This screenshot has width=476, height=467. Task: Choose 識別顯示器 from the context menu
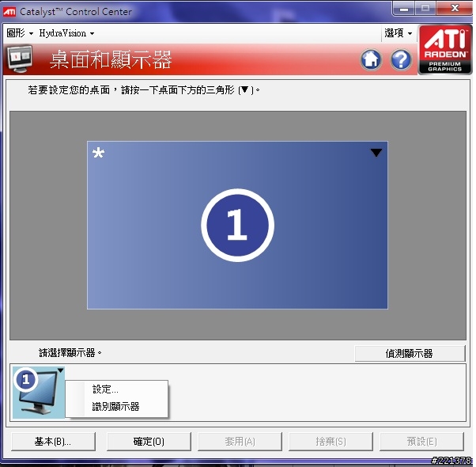pyautogui.click(x=116, y=406)
